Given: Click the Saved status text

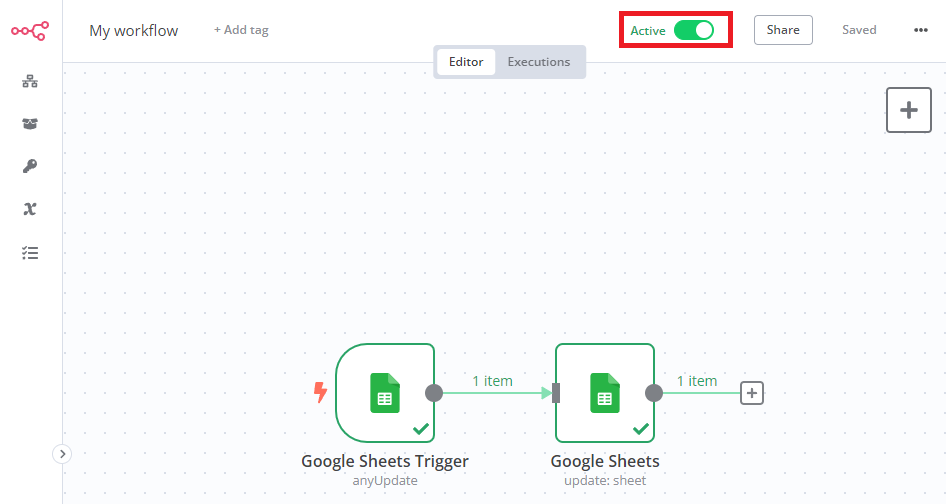Looking at the screenshot, I should coord(859,30).
